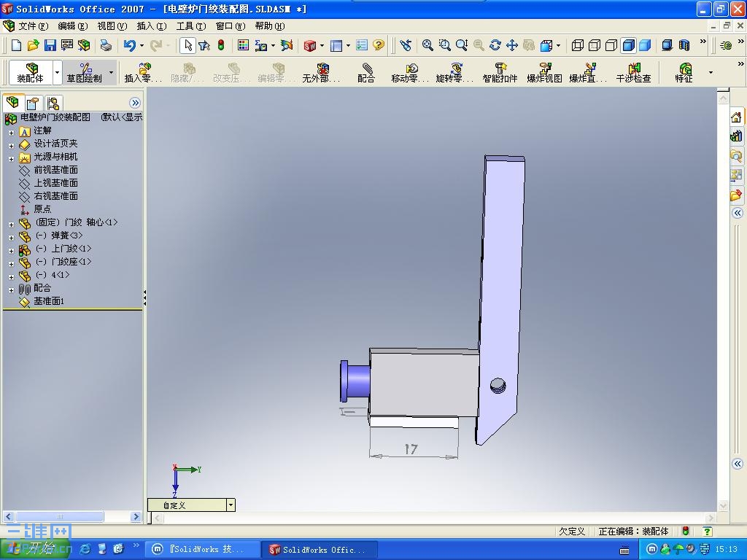747x560 pixels.
Task: Select the 原点 origin item
Action: point(42,209)
